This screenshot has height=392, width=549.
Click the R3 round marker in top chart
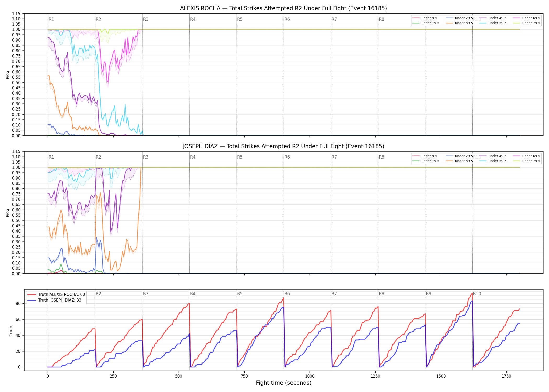146,19
